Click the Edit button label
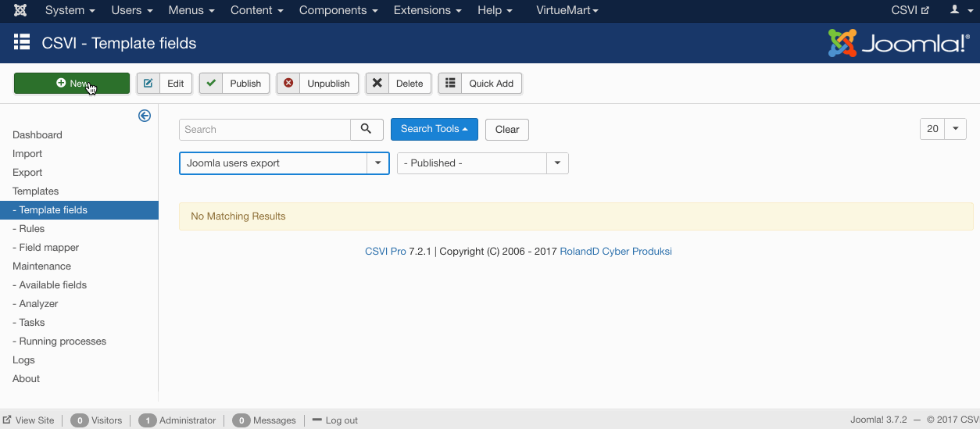 pos(176,84)
